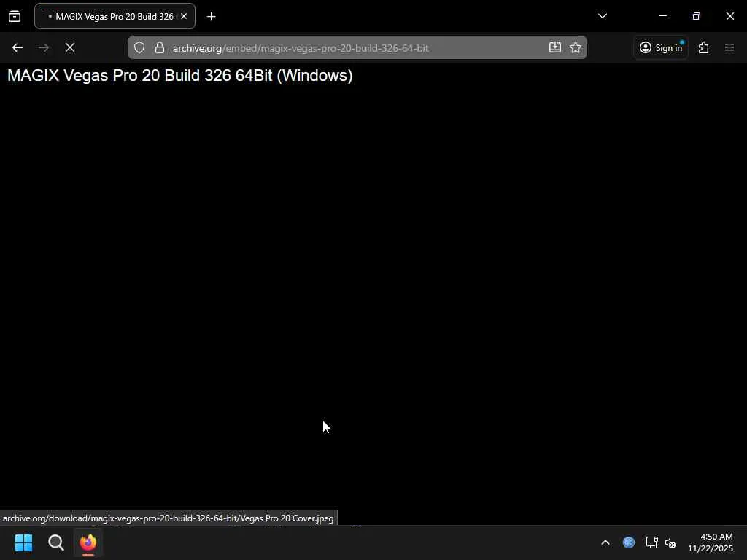The width and height of the screenshot is (747, 560).
Task: Open Windows taskbar search
Action: (x=55, y=542)
